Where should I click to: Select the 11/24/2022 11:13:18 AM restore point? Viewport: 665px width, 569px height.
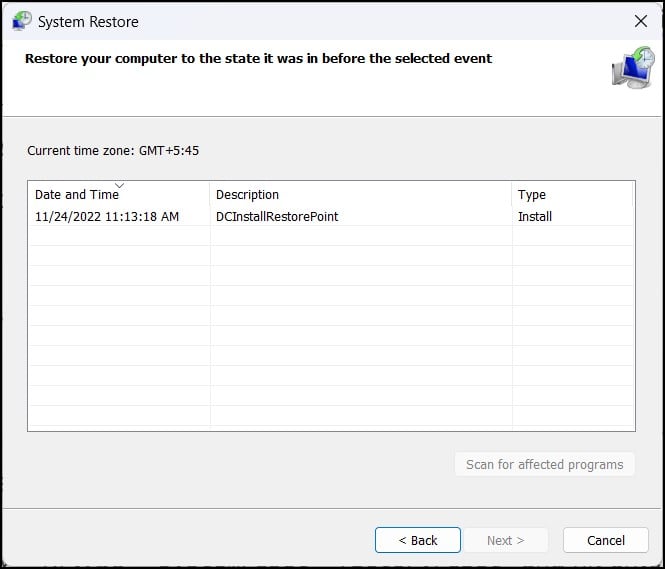click(x=107, y=216)
